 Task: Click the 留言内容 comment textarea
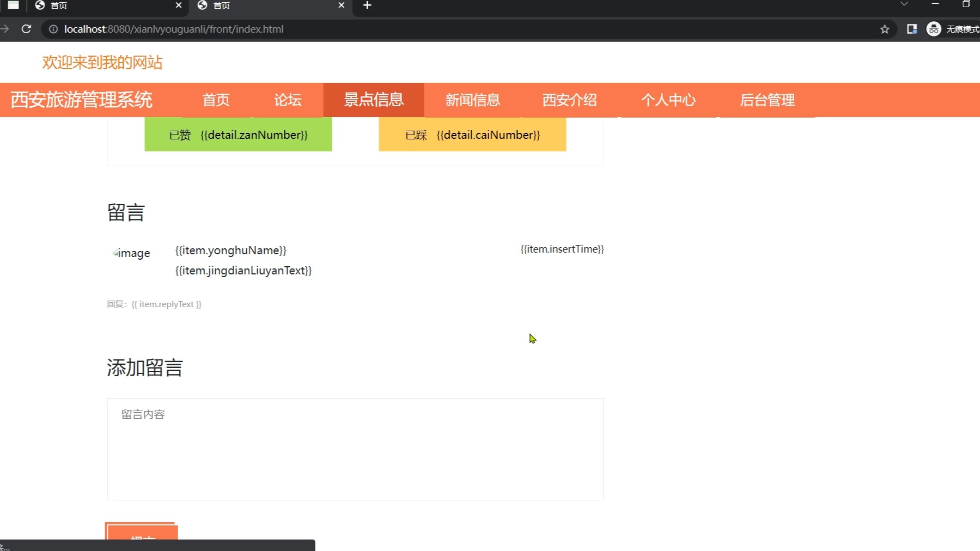[x=355, y=449]
